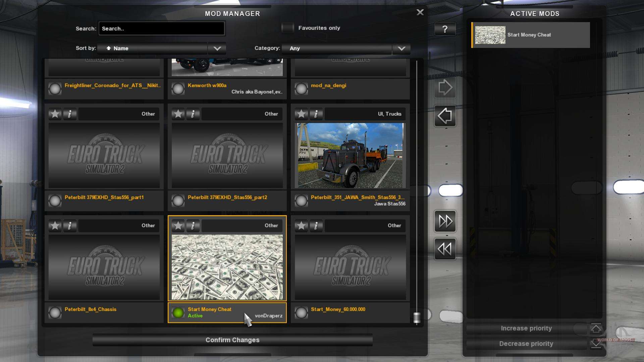Viewport: 644px width, 362px height.
Task: Click the mod list scrollbar handle
Action: (417, 317)
